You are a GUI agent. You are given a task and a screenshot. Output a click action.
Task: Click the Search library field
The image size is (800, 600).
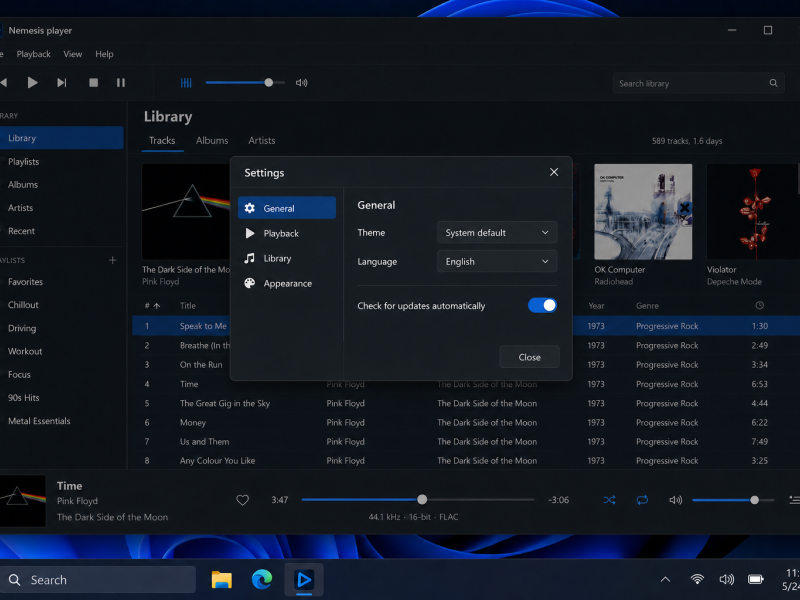coord(698,83)
